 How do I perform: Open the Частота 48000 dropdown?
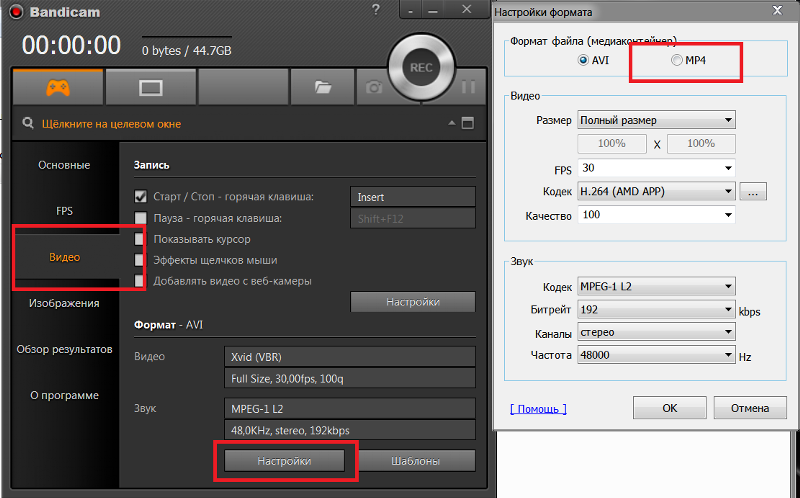656,355
